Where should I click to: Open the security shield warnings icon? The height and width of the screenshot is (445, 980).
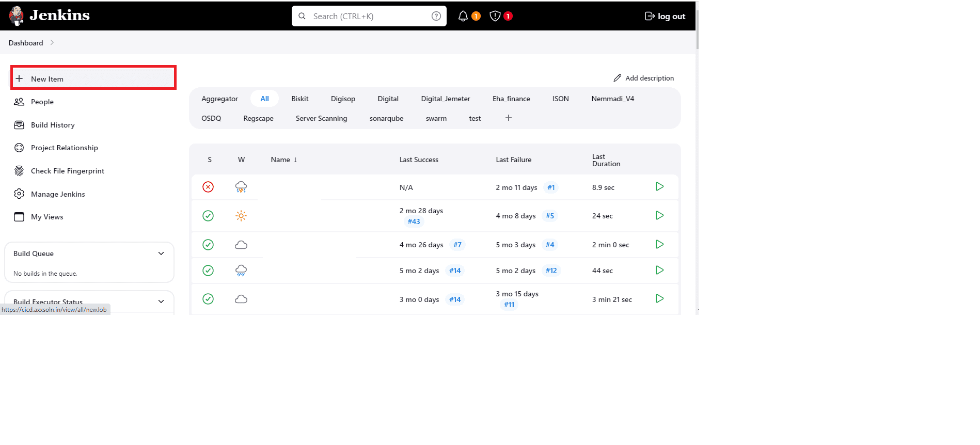coord(495,16)
